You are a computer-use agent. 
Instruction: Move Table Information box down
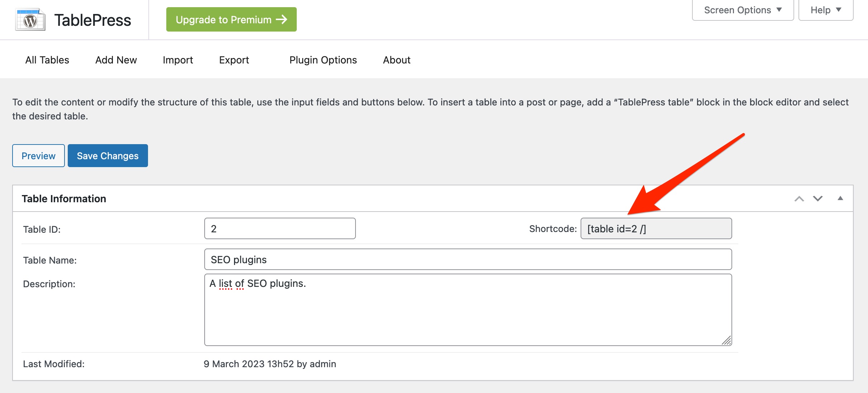coord(818,199)
